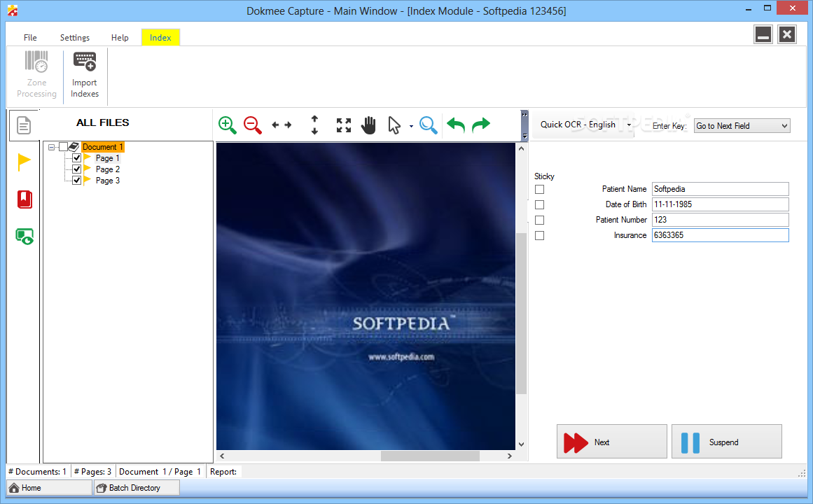This screenshot has height=504, width=813.
Task: Rotate image left with green arrow
Action: pyautogui.click(x=456, y=125)
